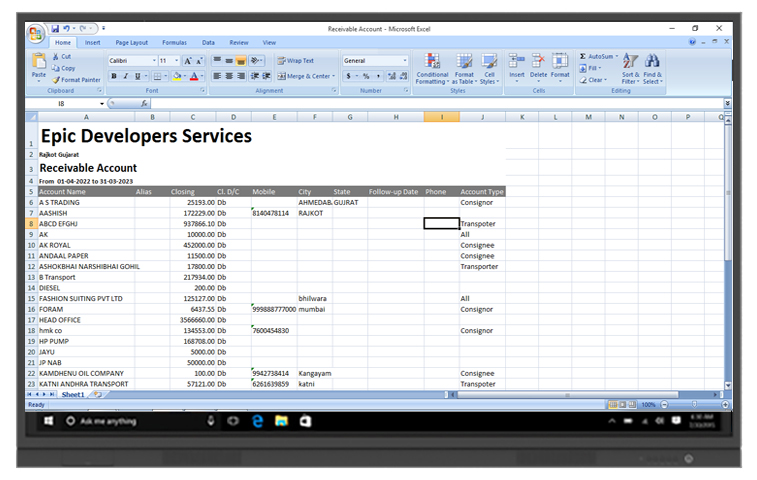The image size is (757, 480).
Task: Align text right
Action: [240, 76]
